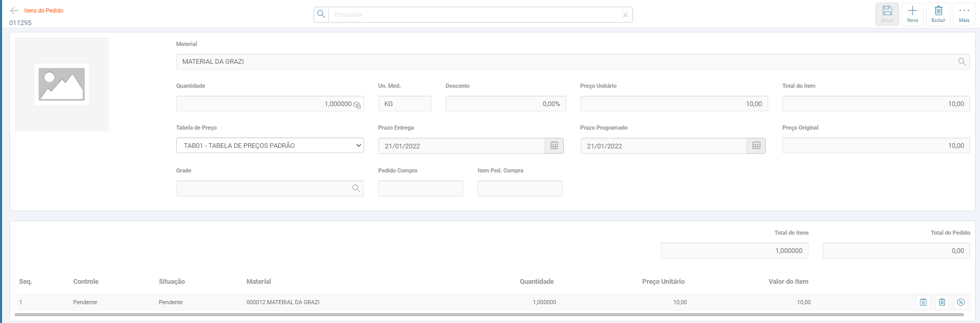
Task: Click the search magnifier in Material field
Action: [962, 62]
